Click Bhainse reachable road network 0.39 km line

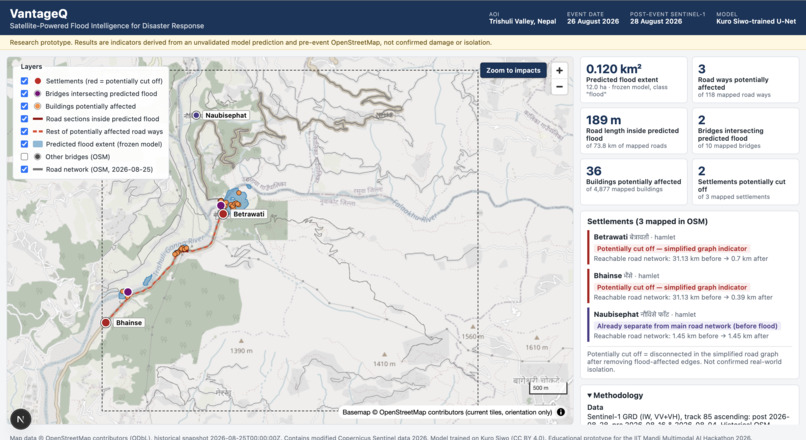[x=683, y=297]
